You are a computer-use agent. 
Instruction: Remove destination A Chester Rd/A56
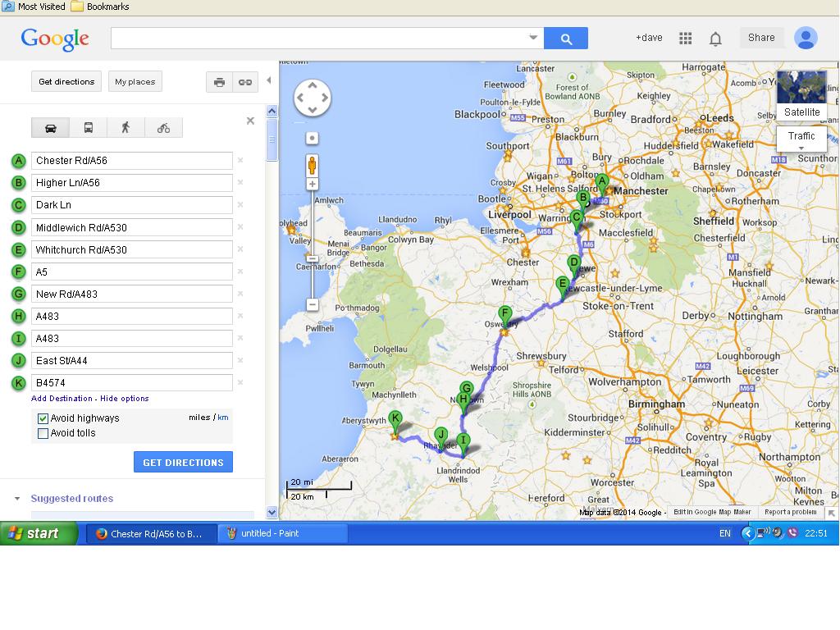pyautogui.click(x=240, y=160)
